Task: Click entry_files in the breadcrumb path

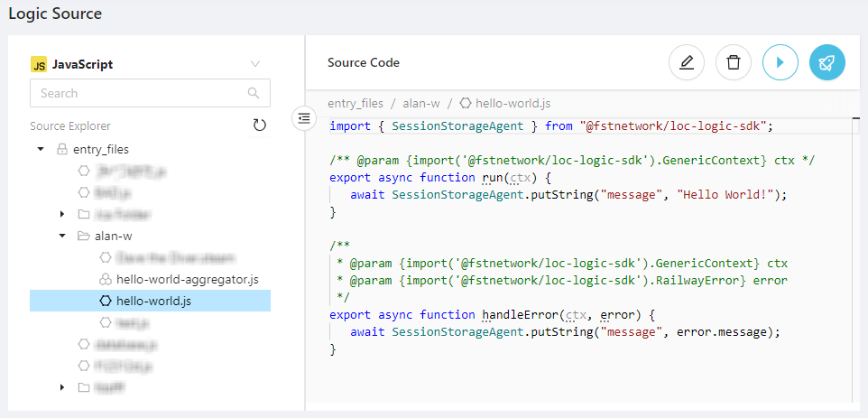Action: coord(356,104)
